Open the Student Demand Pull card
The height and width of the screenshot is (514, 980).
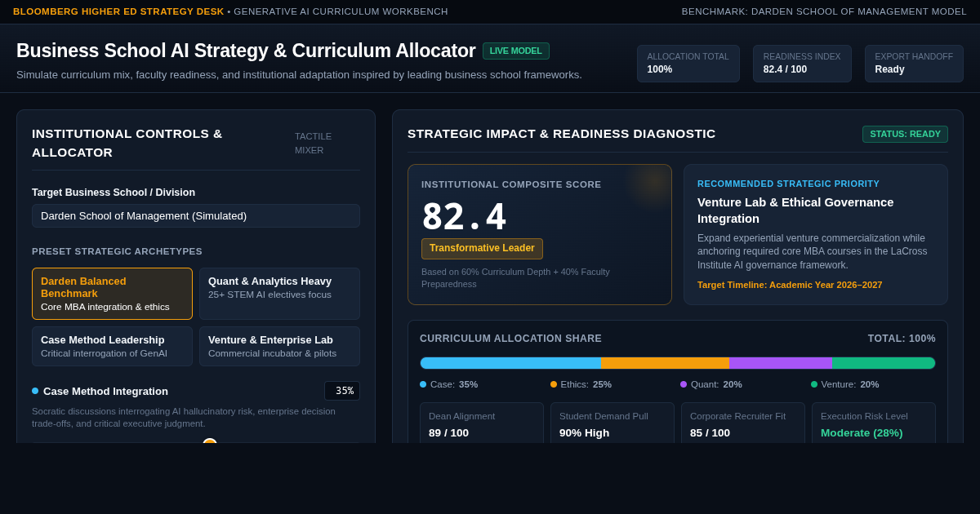pos(612,423)
